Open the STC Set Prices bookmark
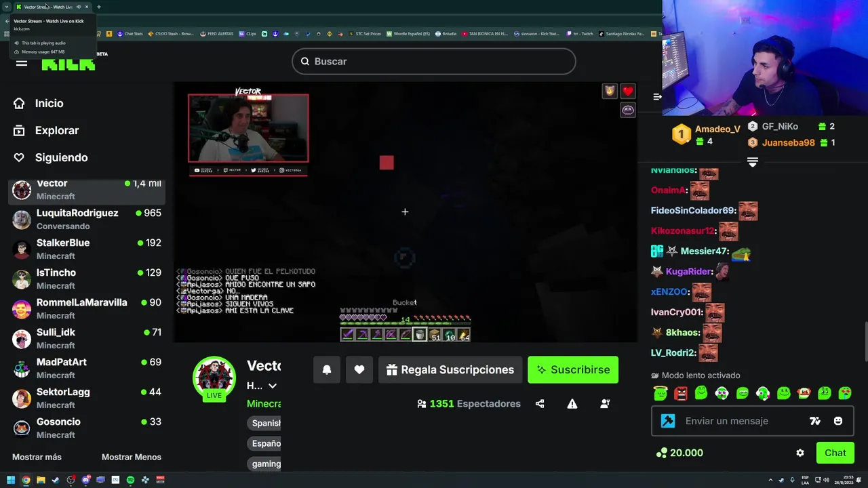868x488 pixels. [x=365, y=33]
